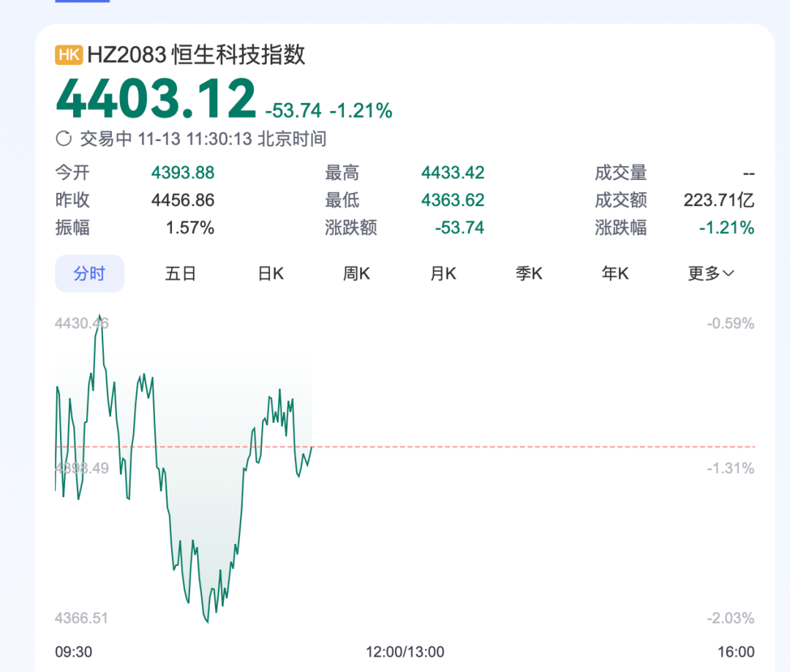This screenshot has height=672, width=790.
Task: Expand the 更多 more options dropdown
Action: click(711, 273)
